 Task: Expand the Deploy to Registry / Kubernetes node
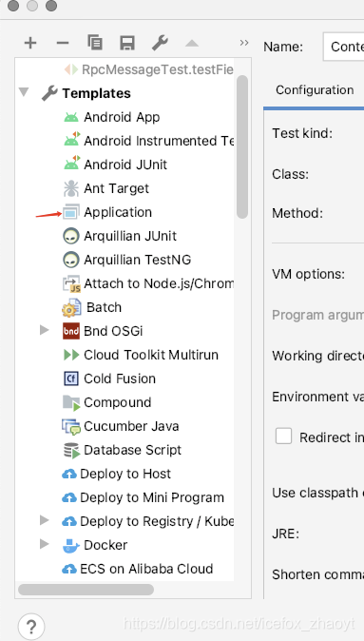click(44, 520)
